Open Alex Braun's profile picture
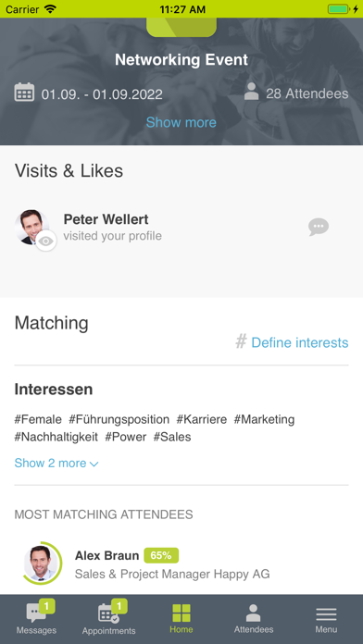Viewport: 363px width, 644px height. click(41, 563)
